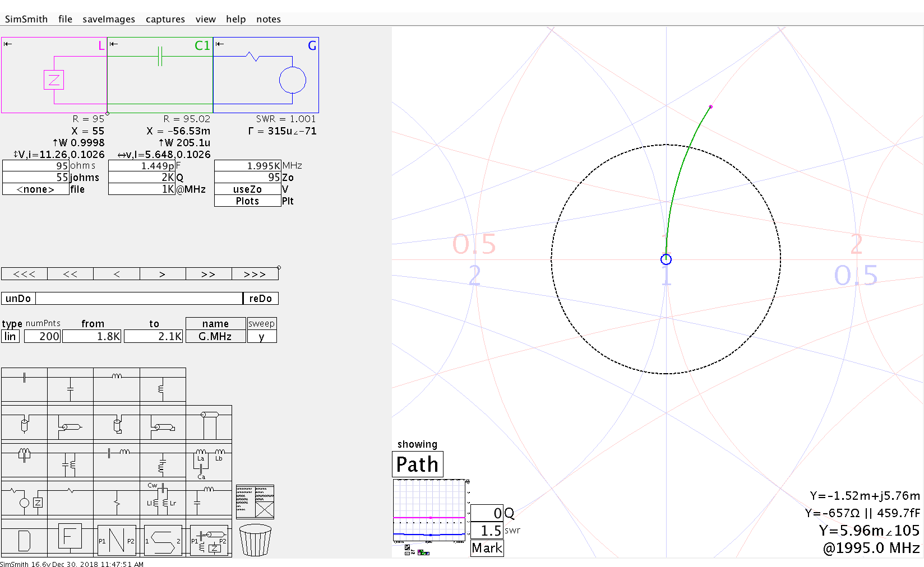Pick the shorted vertical stub component
This screenshot has width=924, height=567.
[x=117, y=424]
